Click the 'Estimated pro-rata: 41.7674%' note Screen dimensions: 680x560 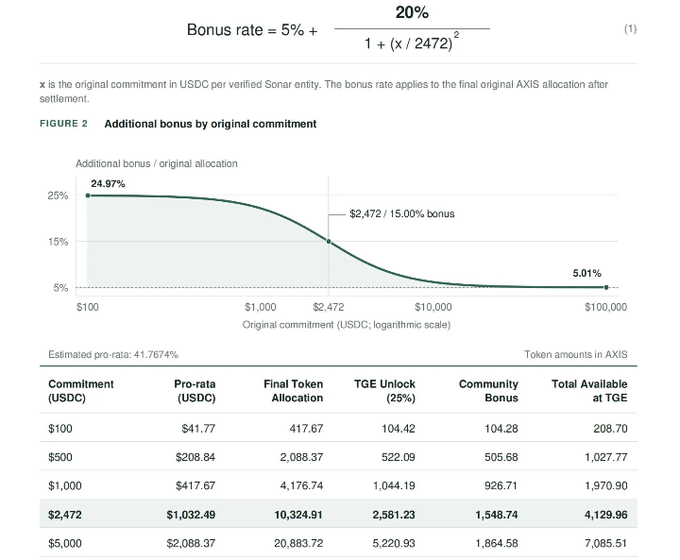tap(113, 354)
